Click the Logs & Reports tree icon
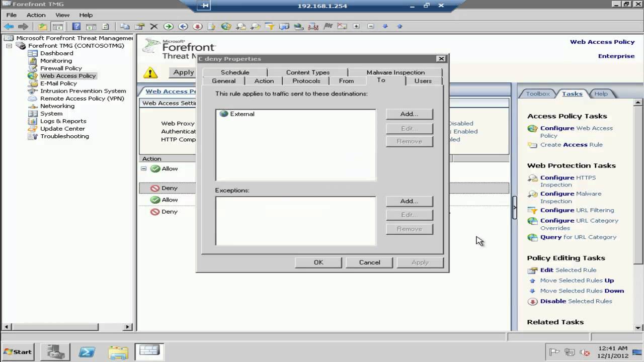 pos(33,121)
